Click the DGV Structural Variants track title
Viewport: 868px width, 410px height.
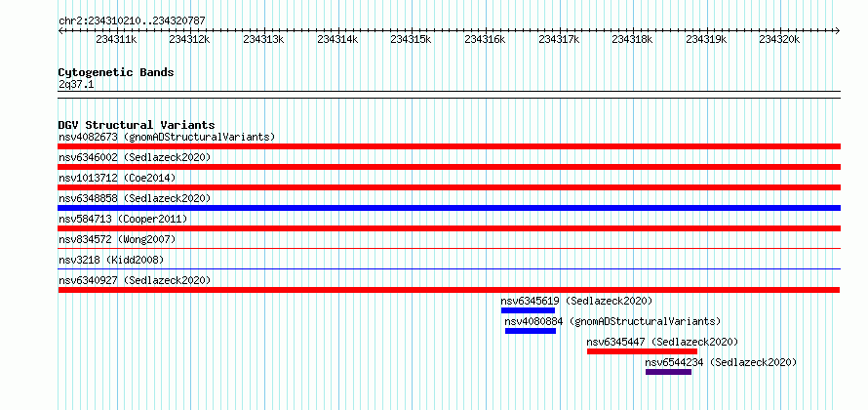click(137, 125)
